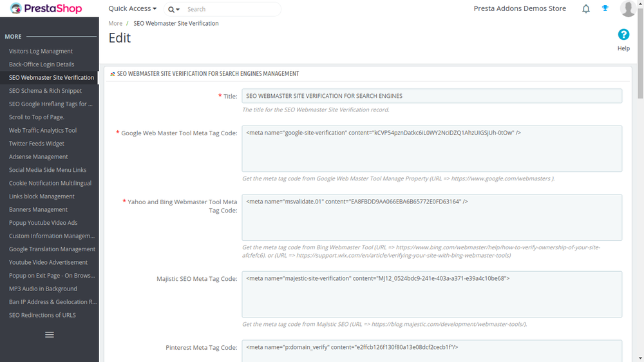
Task: Open the search scope dropdown arrow
Action: (x=178, y=10)
